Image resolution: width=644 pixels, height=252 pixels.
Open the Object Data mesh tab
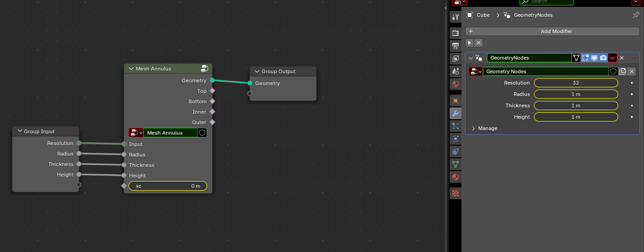coord(456,164)
